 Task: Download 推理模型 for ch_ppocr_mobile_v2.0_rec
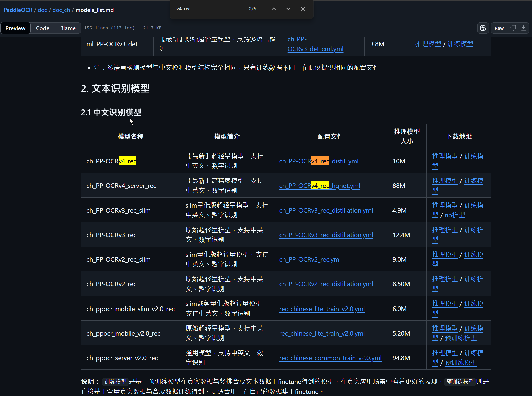coord(445,328)
